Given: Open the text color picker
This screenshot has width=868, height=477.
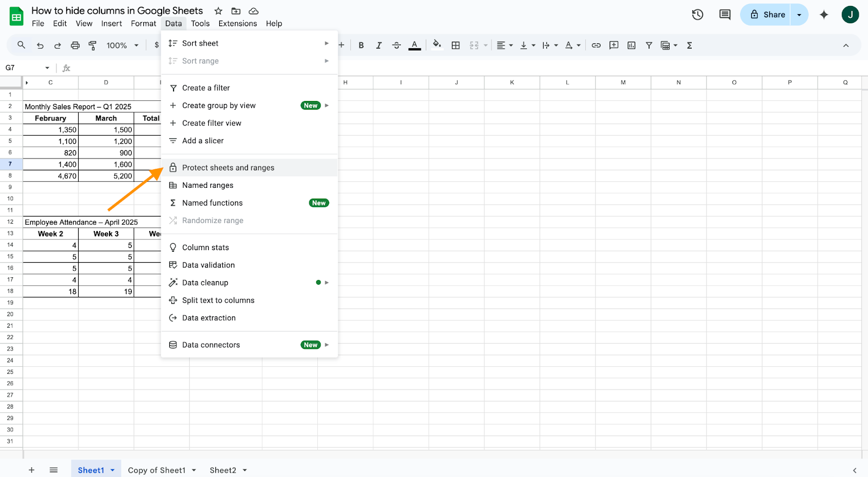Looking at the screenshot, I should click(414, 46).
